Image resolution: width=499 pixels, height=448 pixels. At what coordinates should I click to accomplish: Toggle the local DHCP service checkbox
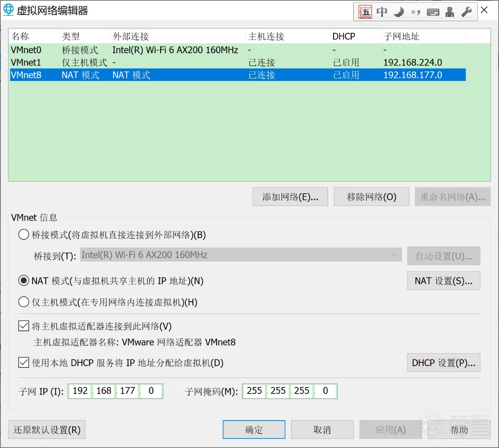(24, 363)
